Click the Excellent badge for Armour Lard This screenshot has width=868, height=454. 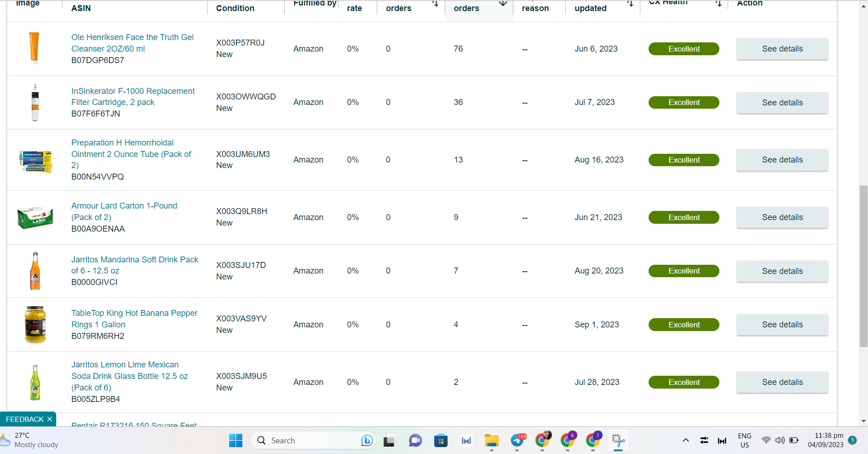(684, 217)
